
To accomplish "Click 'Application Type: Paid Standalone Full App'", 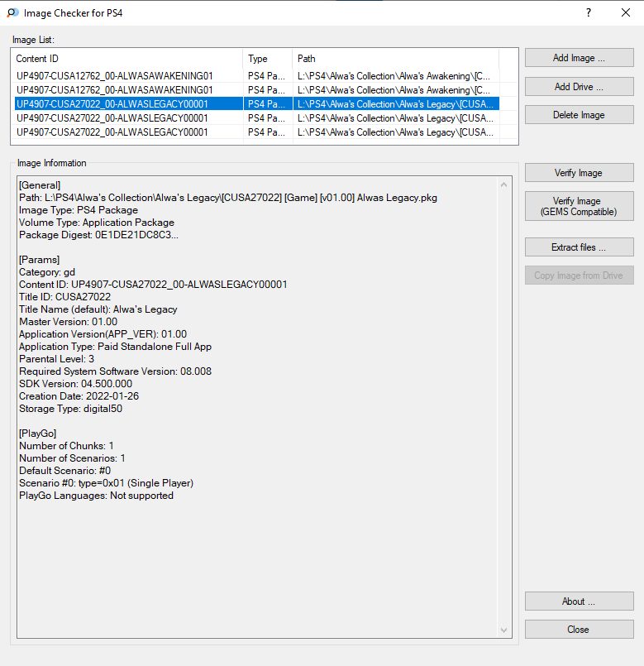I will (x=116, y=346).
